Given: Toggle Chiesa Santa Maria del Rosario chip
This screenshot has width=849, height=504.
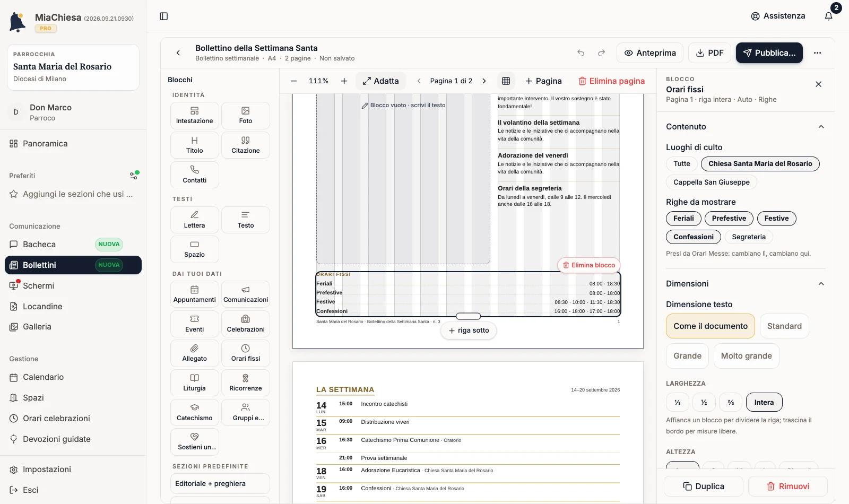Looking at the screenshot, I should pyautogui.click(x=760, y=164).
